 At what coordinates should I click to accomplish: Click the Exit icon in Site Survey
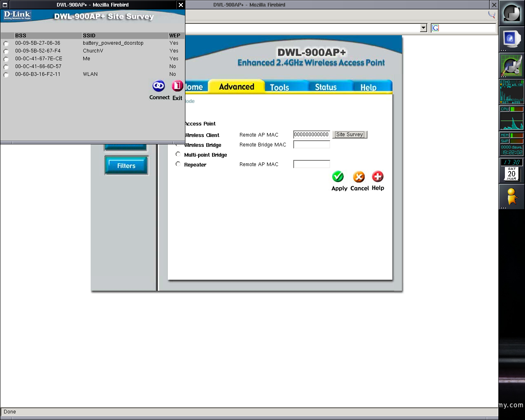pos(177,86)
